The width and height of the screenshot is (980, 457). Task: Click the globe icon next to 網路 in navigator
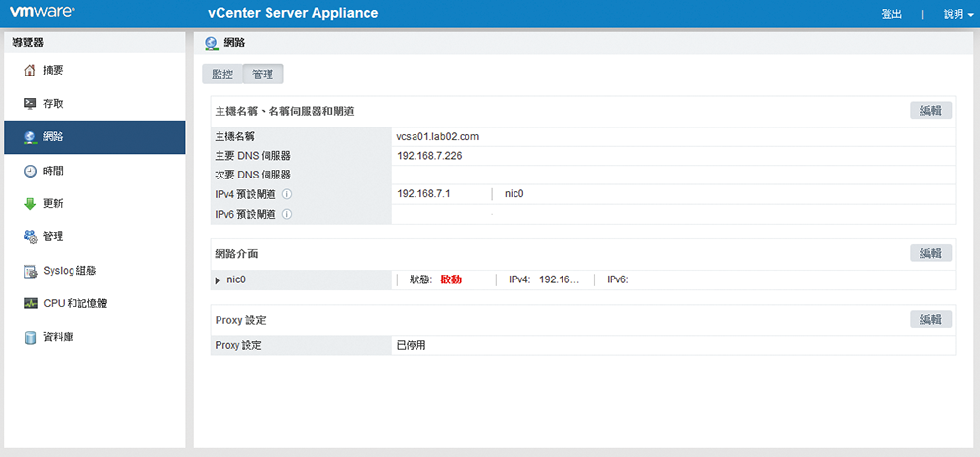30,137
